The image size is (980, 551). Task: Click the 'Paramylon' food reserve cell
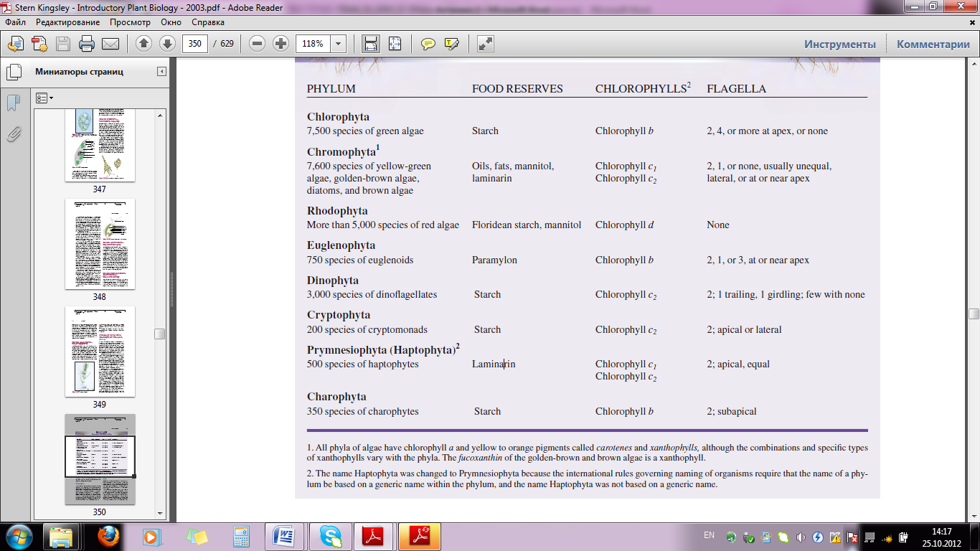pos(494,260)
